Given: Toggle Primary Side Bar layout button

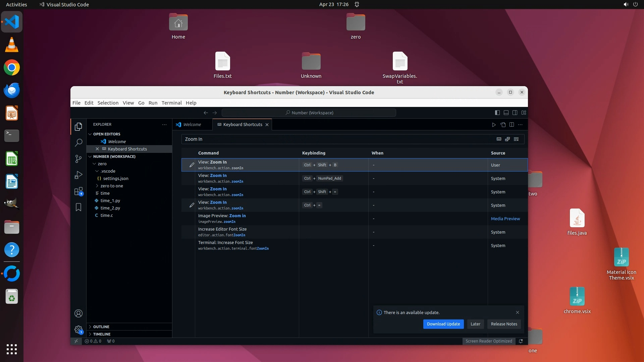Looking at the screenshot, I should coord(497,113).
